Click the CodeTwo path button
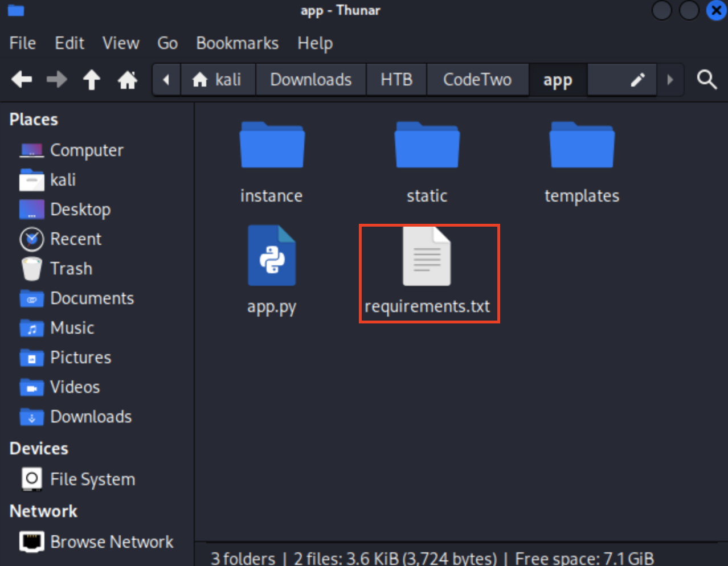The height and width of the screenshot is (566, 728). tap(477, 80)
